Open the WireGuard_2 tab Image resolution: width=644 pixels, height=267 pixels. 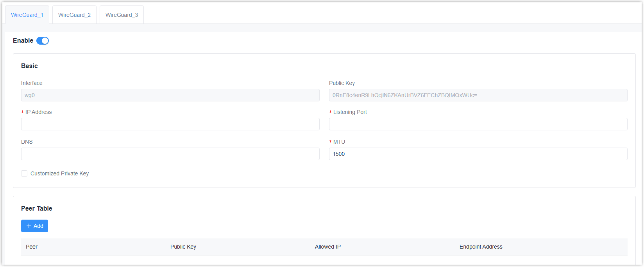click(74, 15)
